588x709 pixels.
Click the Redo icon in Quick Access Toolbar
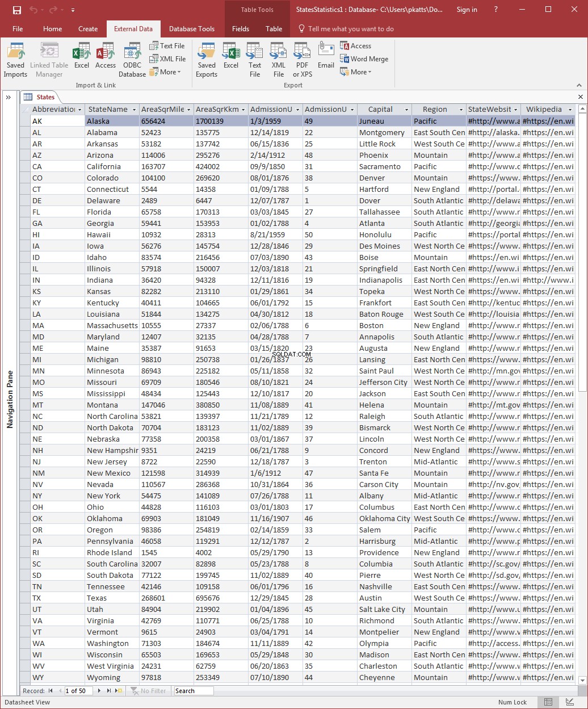click(x=53, y=10)
